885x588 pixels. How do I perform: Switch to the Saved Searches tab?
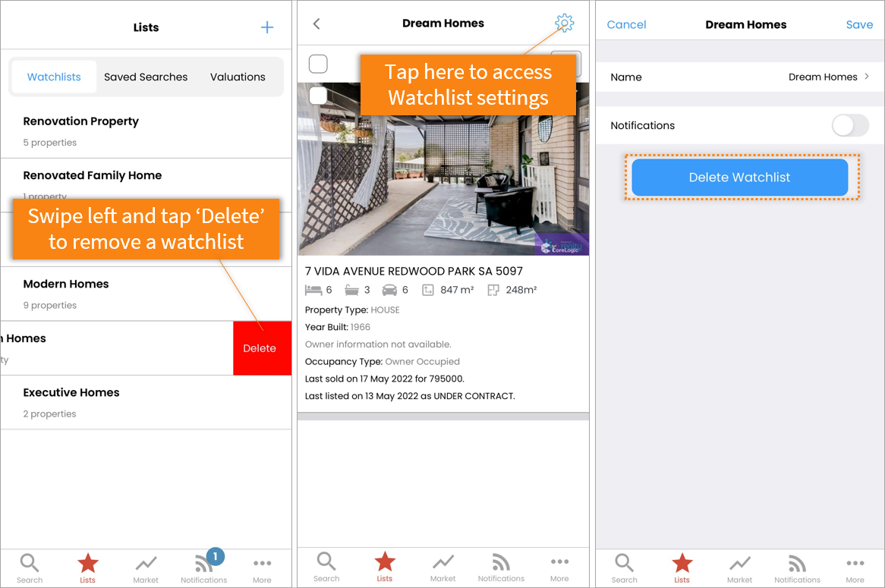[146, 77]
